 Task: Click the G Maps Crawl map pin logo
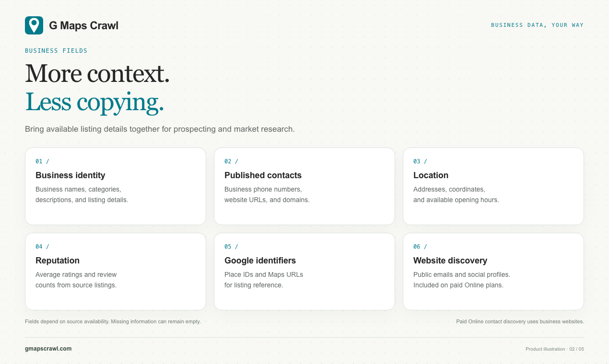tap(34, 25)
